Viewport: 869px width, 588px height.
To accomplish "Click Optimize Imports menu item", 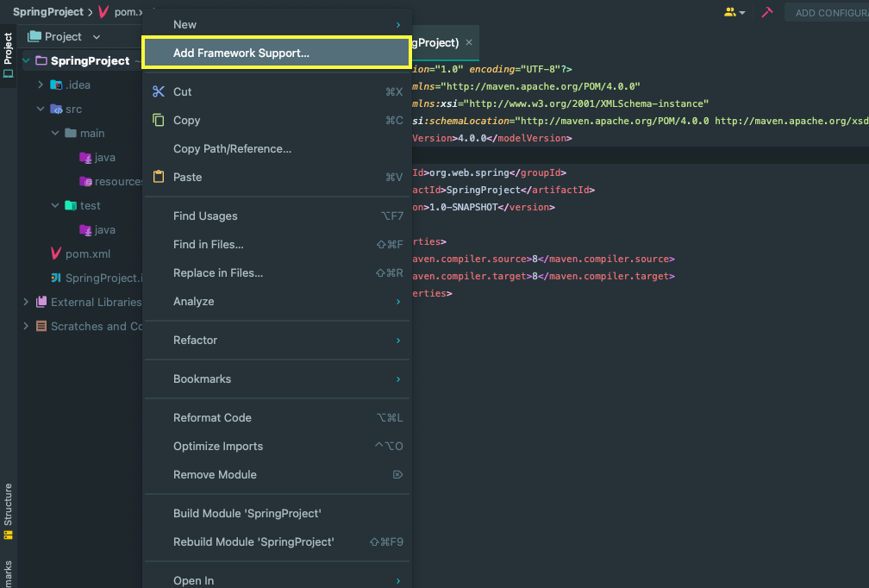I will 276,446.
